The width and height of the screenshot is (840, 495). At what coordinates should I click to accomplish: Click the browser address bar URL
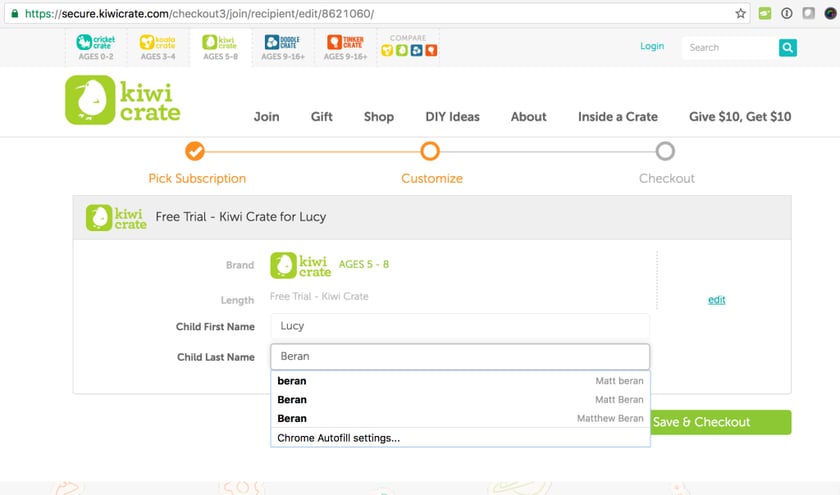(199, 13)
